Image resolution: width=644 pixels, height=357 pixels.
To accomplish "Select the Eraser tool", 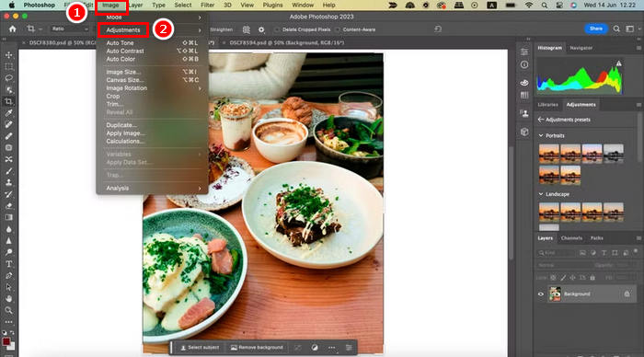I will click(8, 206).
